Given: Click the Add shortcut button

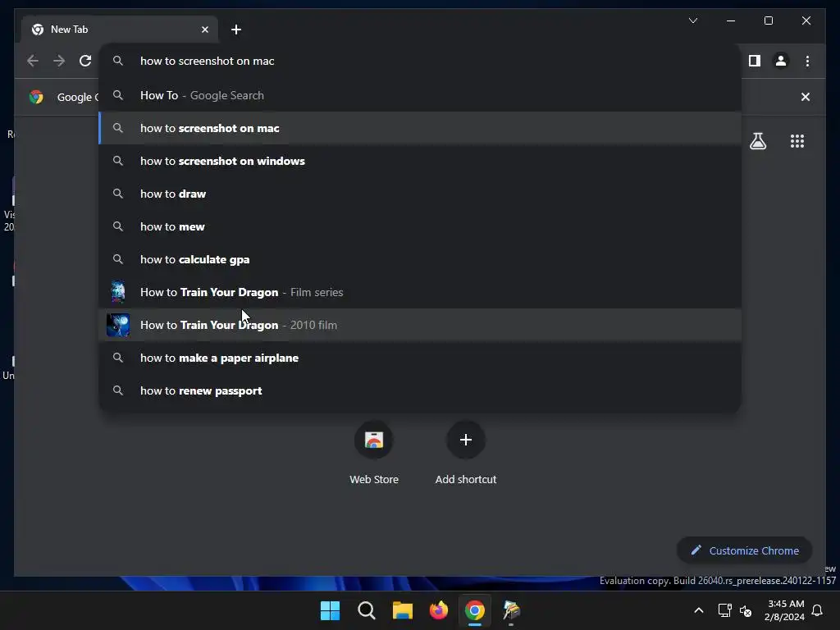Looking at the screenshot, I should pyautogui.click(x=466, y=453).
